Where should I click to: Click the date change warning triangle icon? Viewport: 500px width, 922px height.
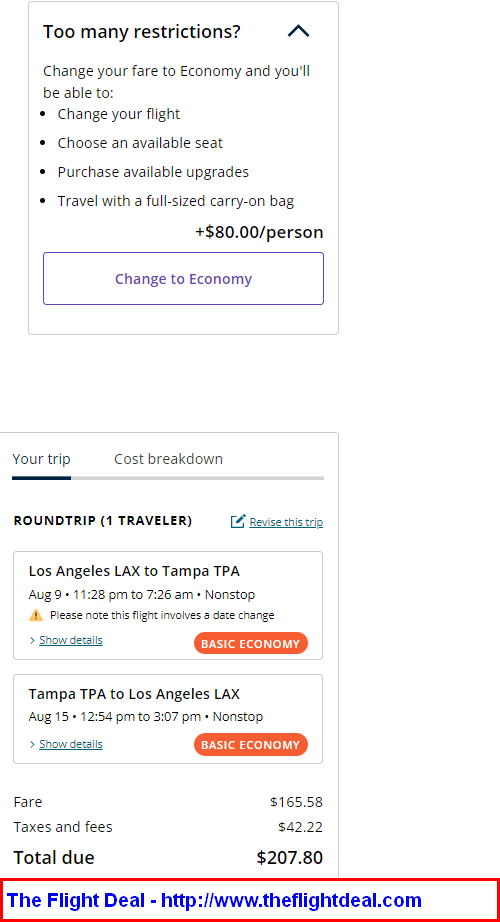click(x=36, y=615)
